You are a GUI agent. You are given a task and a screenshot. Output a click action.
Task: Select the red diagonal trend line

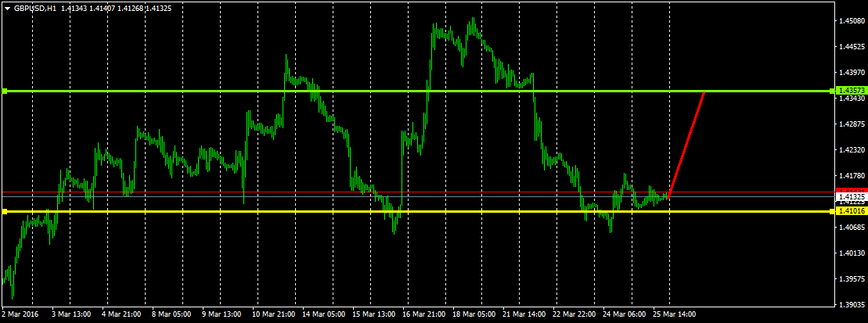[x=686, y=145]
